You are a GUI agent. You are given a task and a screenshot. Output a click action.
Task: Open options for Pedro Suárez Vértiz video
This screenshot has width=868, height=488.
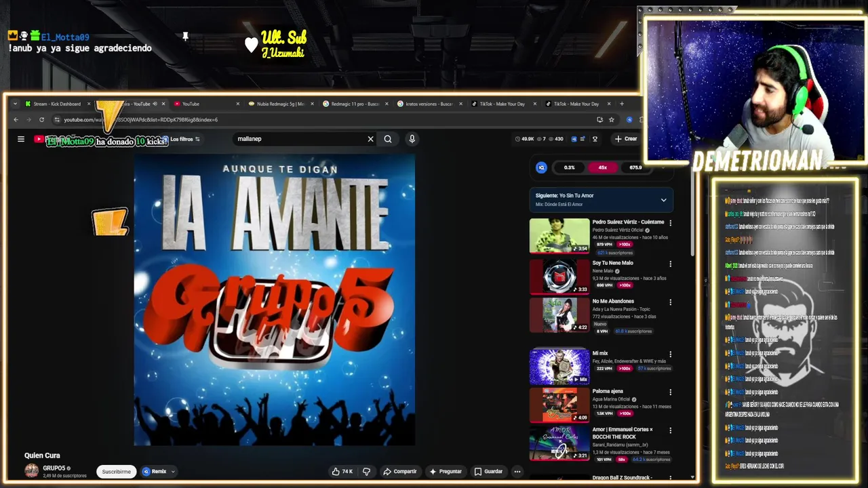coord(671,223)
